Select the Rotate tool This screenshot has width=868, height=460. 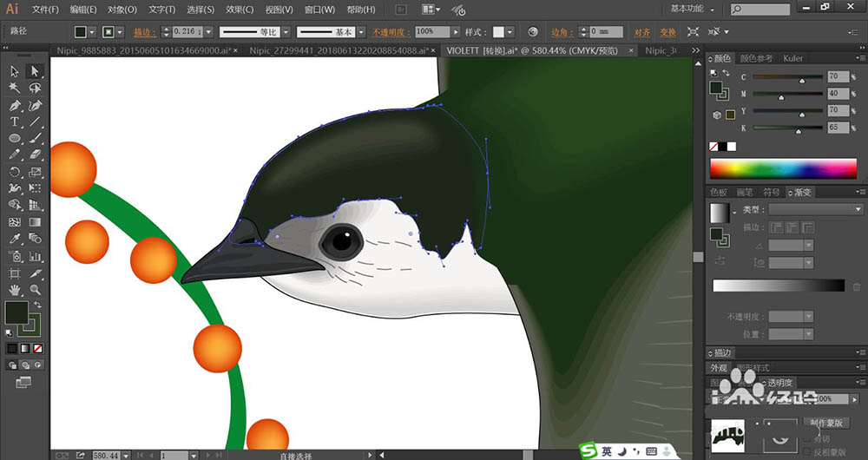coord(15,172)
